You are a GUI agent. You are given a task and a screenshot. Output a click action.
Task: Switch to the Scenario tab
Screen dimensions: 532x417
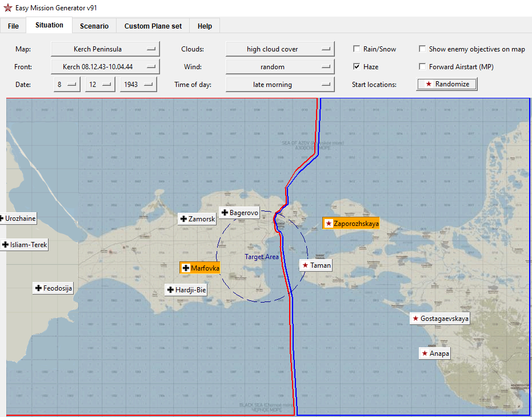click(x=94, y=26)
